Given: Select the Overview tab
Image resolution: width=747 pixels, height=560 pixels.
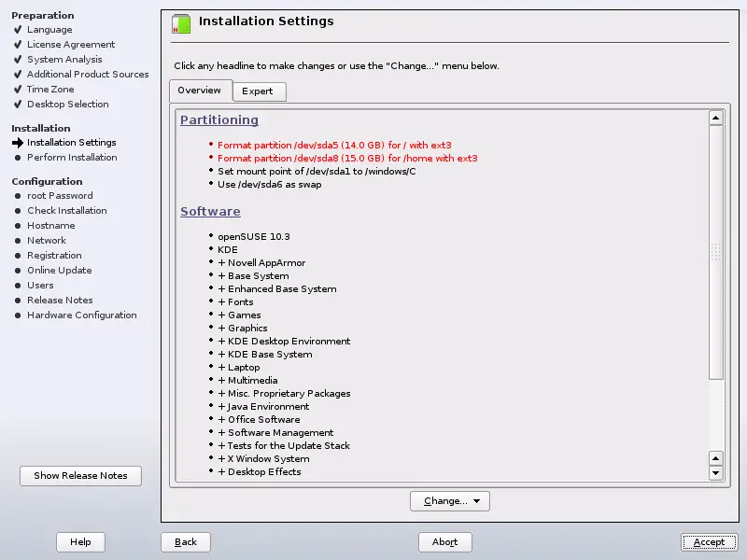Looking at the screenshot, I should (199, 91).
